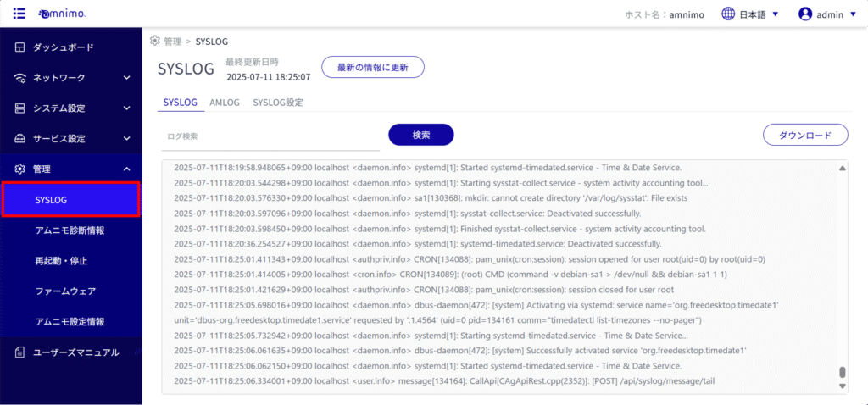Click the ログ検索 input field
868x405 pixels.
click(x=270, y=136)
